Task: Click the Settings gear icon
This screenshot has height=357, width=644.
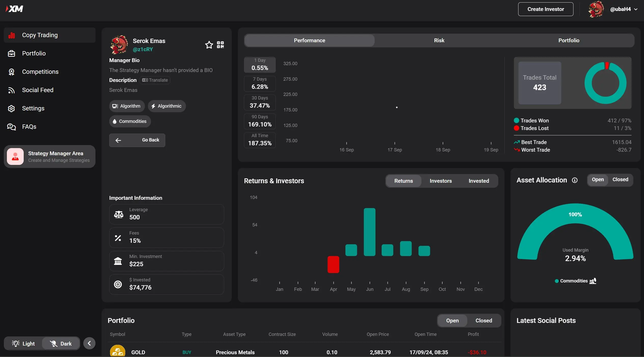Action: click(x=11, y=109)
